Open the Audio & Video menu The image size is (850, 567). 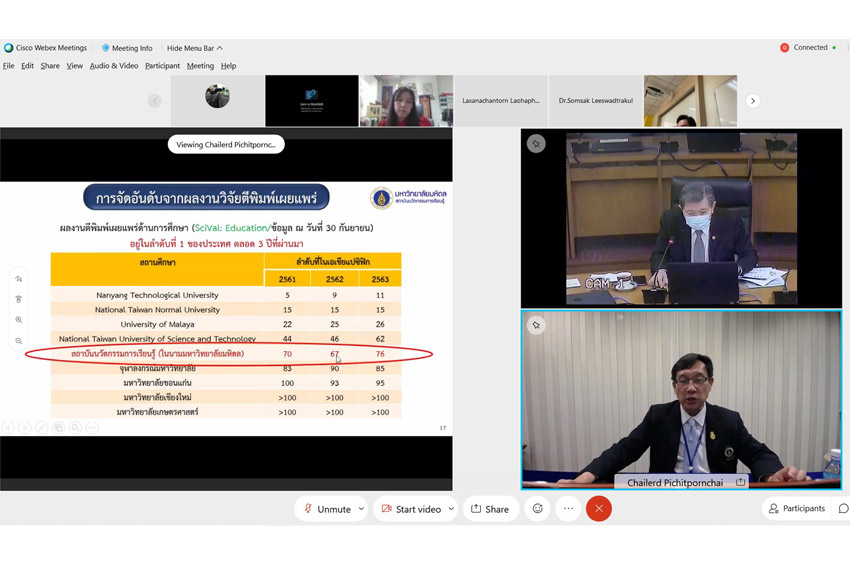[x=114, y=66]
